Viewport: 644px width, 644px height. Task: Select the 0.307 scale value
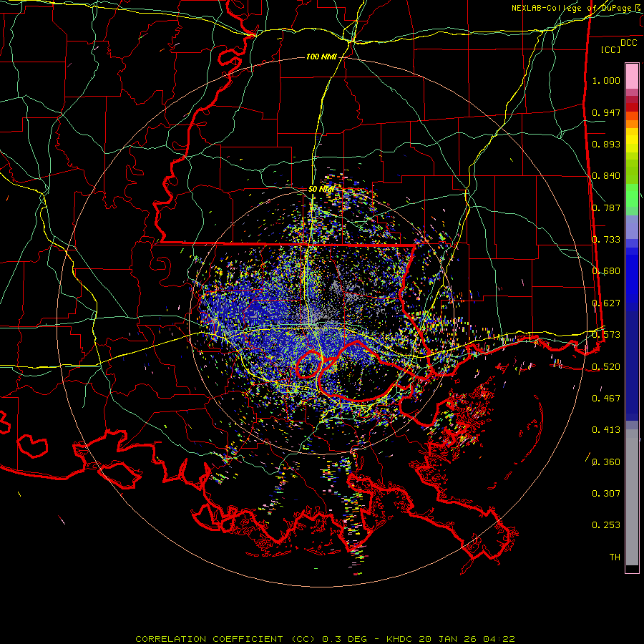click(606, 494)
